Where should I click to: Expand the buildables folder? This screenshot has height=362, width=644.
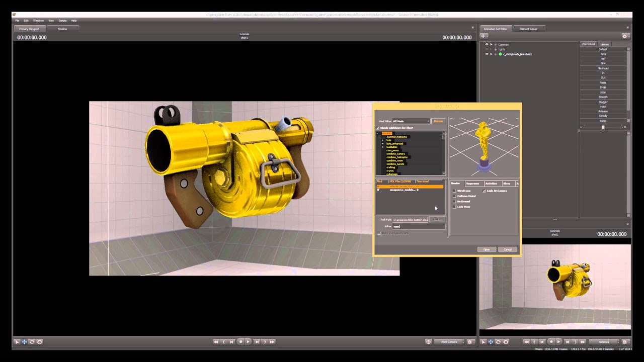click(x=382, y=147)
